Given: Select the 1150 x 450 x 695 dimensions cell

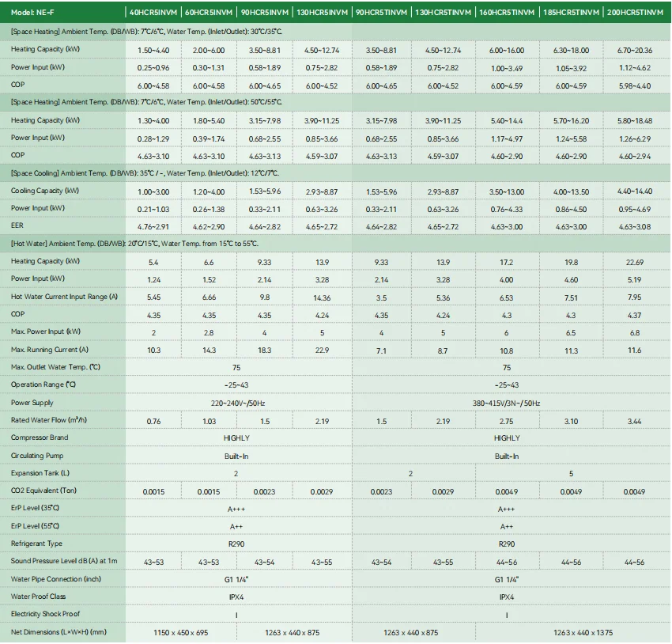Looking at the screenshot, I should pos(181,632).
